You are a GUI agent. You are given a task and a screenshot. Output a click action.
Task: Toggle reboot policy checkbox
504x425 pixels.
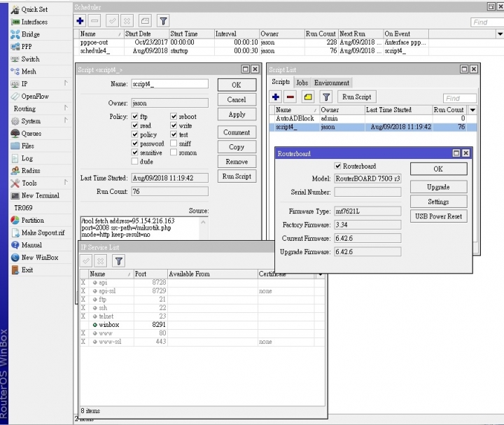[174, 117]
